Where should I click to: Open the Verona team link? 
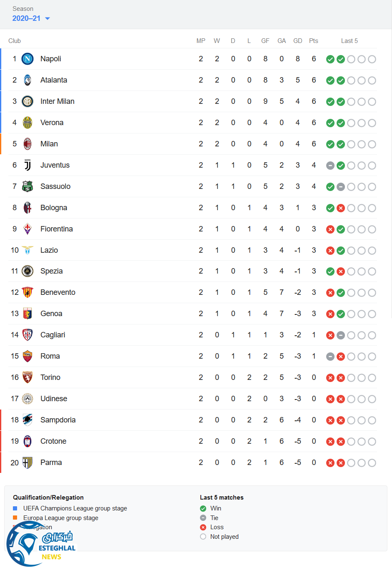pos(52,123)
